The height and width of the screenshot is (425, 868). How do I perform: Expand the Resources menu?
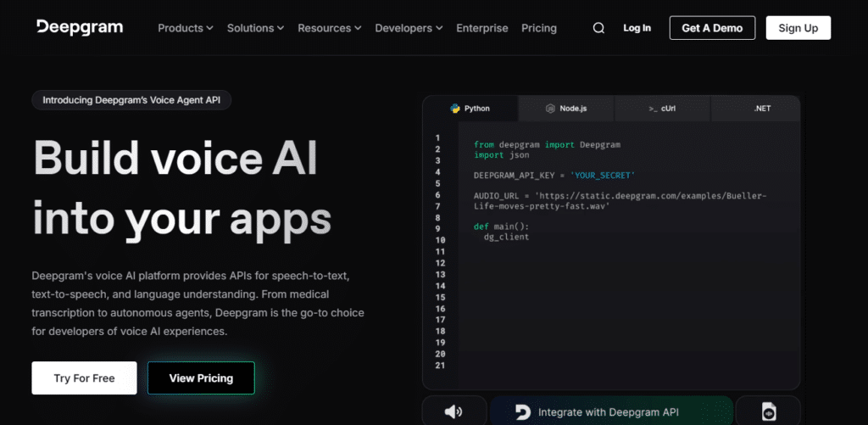tap(330, 28)
